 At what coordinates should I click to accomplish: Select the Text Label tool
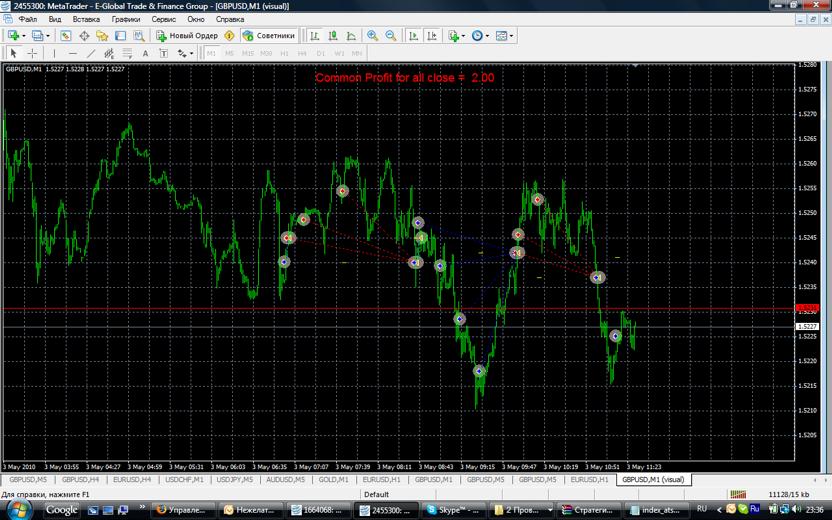tap(163, 53)
